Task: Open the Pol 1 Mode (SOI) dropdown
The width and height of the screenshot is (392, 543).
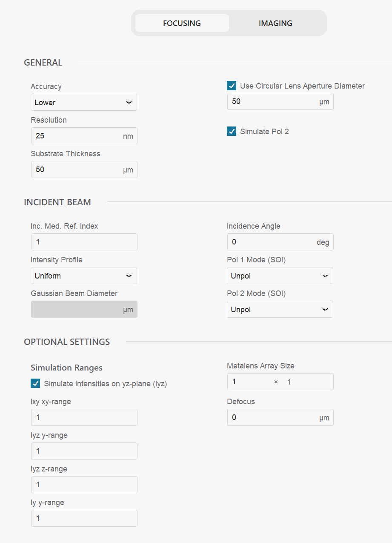Action: click(x=280, y=276)
